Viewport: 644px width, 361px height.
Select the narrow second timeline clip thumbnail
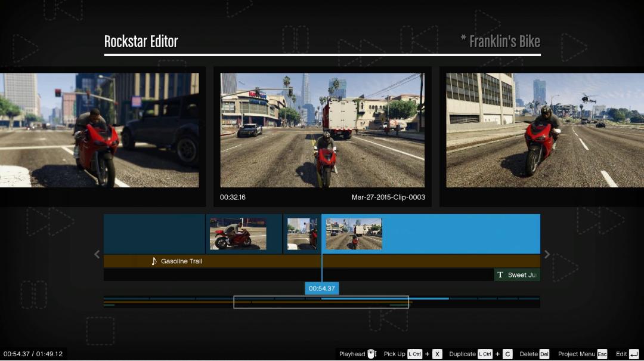tap(302, 234)
